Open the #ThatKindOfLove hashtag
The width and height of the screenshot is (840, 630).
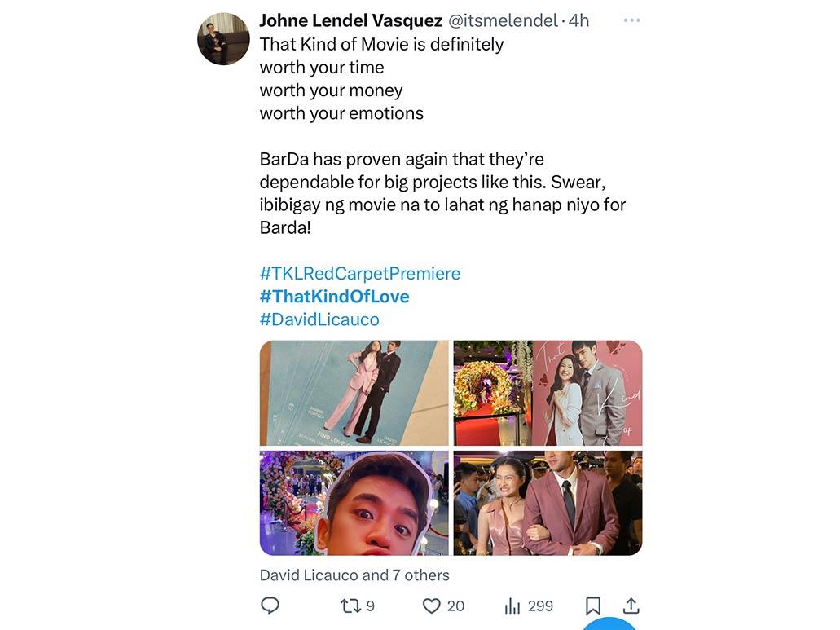(335, 296)
